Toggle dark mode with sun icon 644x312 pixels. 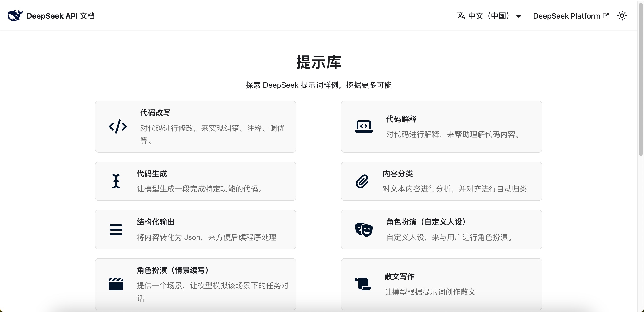pyautogui.click(x=622, y=16)
